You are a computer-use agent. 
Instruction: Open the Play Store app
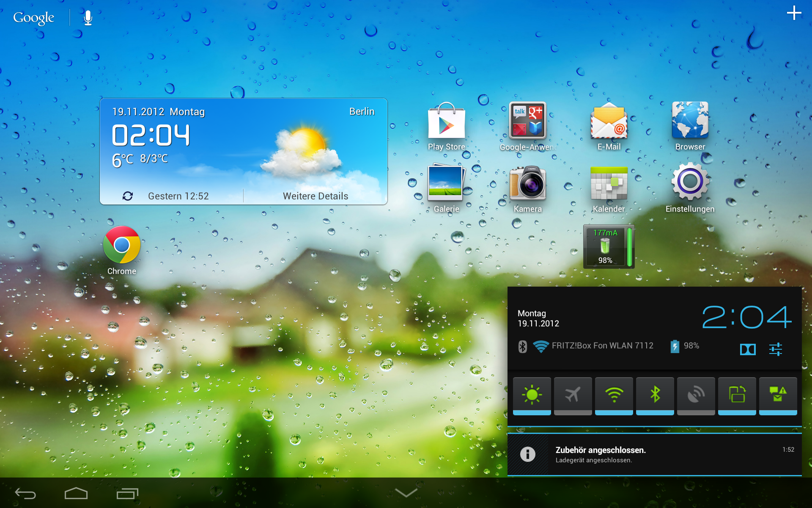coord(446,123)
